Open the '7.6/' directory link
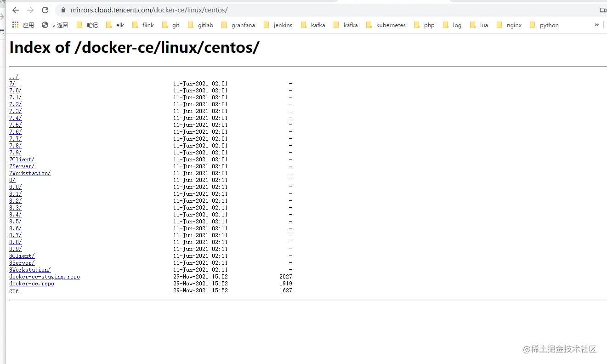 tap(15, 132)
